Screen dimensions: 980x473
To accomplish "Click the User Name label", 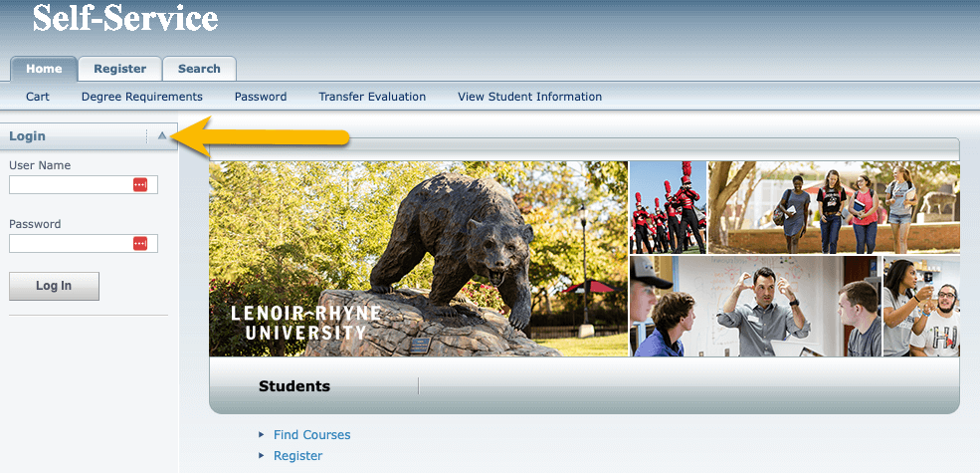I will (x=40, y=166).
